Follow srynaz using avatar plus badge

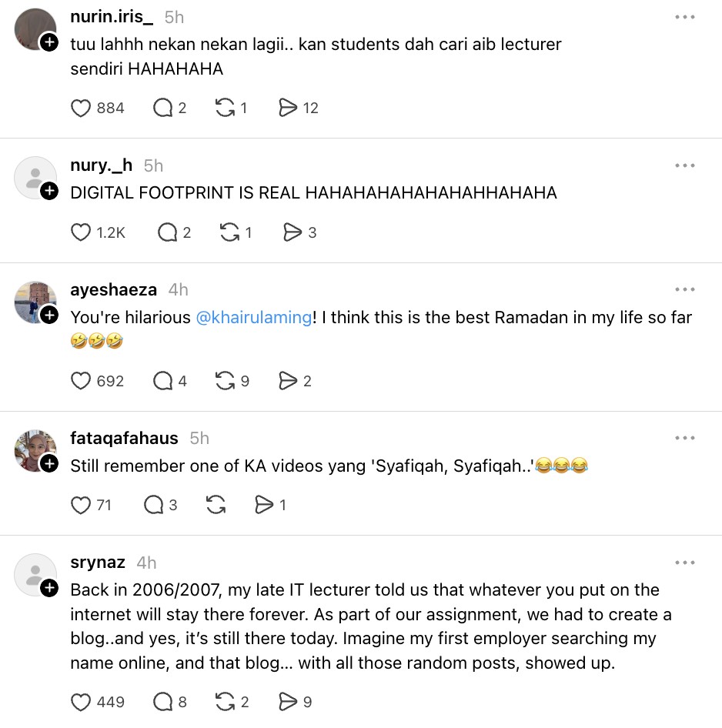49,588
